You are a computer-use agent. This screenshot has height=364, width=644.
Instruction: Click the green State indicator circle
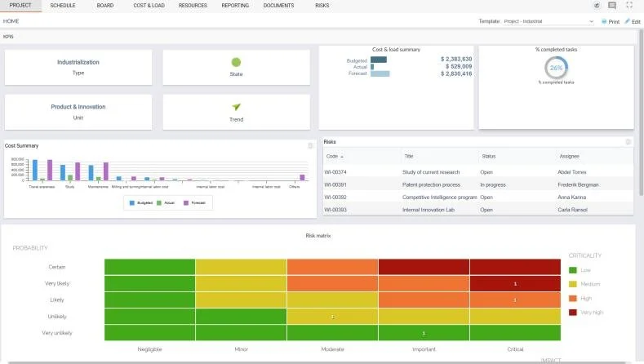coord(236,62)
